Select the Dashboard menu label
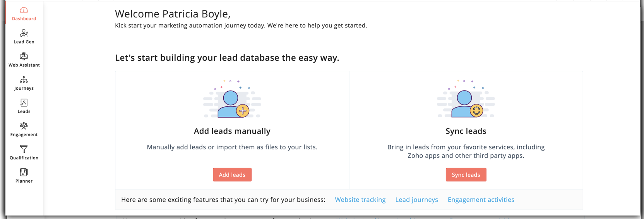644x219 pixels. (24, 19)
